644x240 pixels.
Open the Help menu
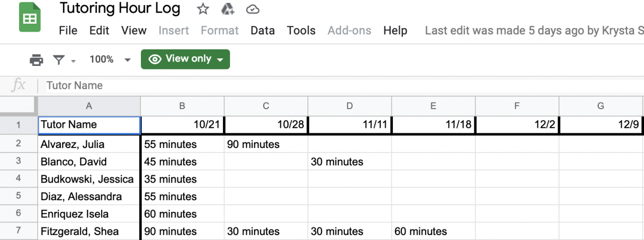pyautogui.click(x=395, y=30)
